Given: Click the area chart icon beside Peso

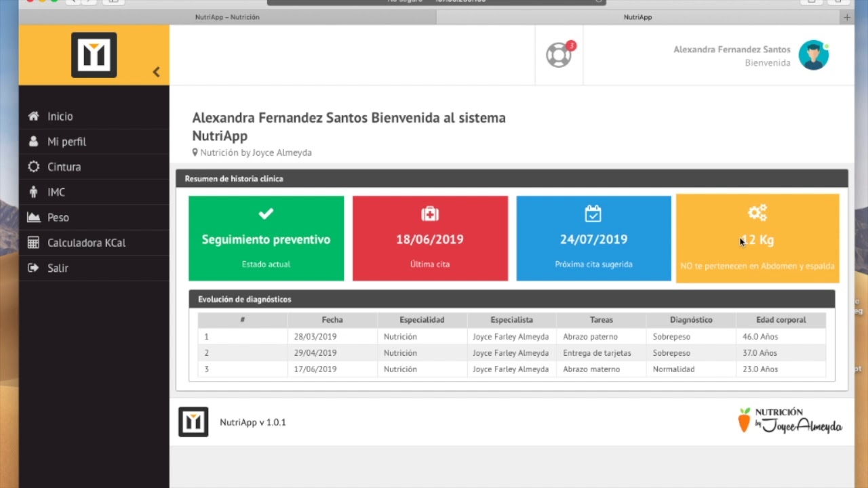Looking at the screenshot, I should click(x=33, y=218).
